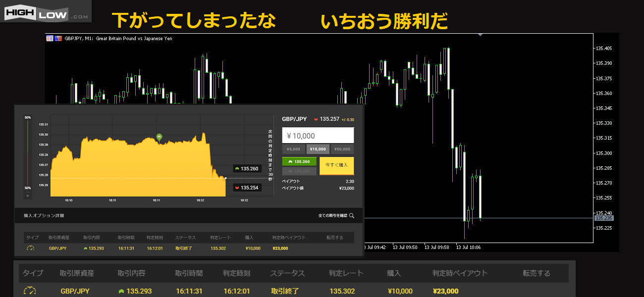644x297 pixels.
Task: Choose the greyed Low 135.254 option
Action: click(x=299, y=171)
